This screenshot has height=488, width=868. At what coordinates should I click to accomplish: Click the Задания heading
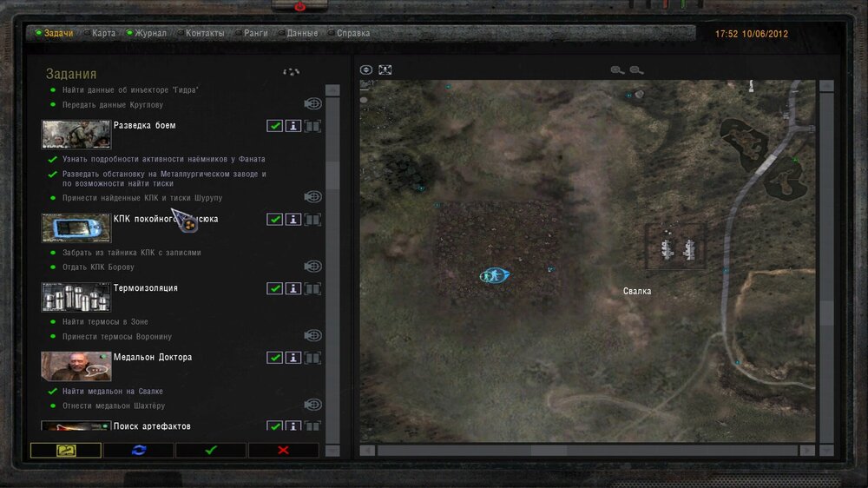(x=71, y=74)
